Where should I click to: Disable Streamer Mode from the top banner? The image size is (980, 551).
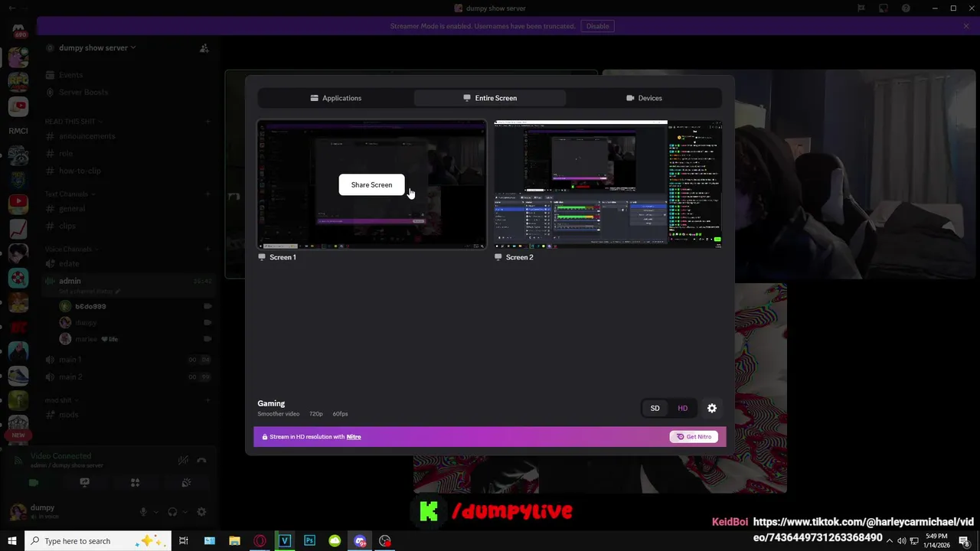pos(597,26)
